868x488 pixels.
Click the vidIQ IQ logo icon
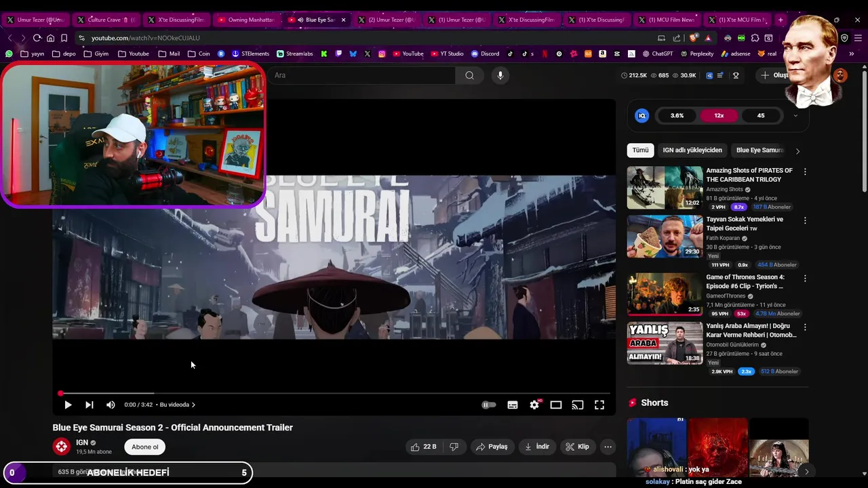642,116
